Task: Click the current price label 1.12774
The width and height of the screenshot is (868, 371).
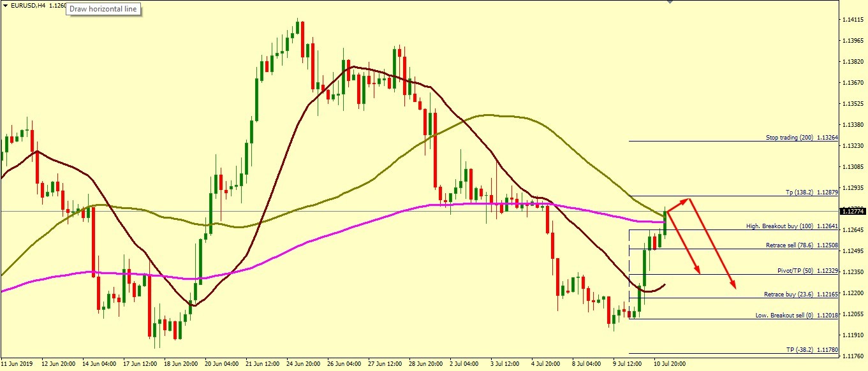Action: click(853, 211)
